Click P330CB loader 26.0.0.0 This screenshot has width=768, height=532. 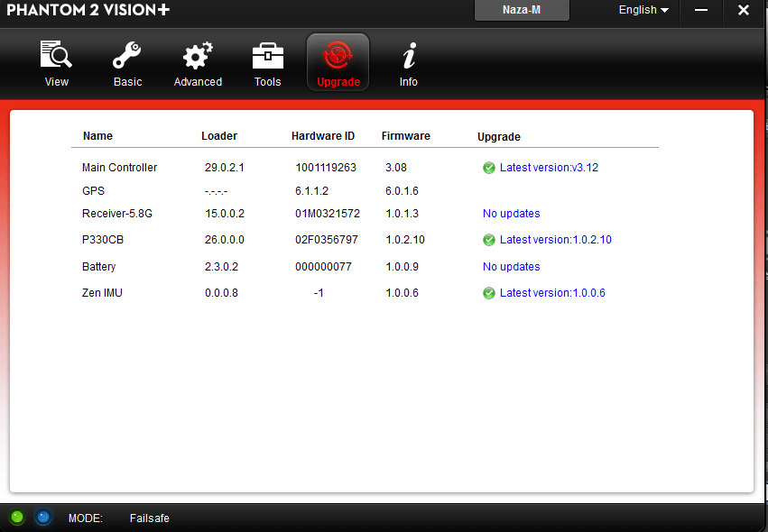[225, 240]
